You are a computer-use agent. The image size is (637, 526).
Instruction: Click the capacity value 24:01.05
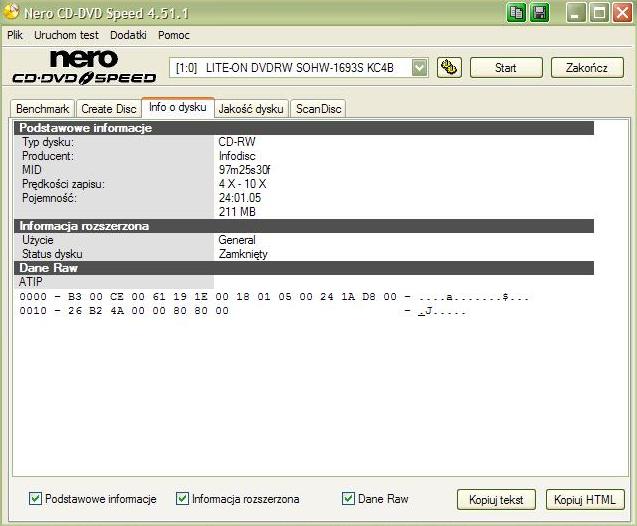click(240, 198)
